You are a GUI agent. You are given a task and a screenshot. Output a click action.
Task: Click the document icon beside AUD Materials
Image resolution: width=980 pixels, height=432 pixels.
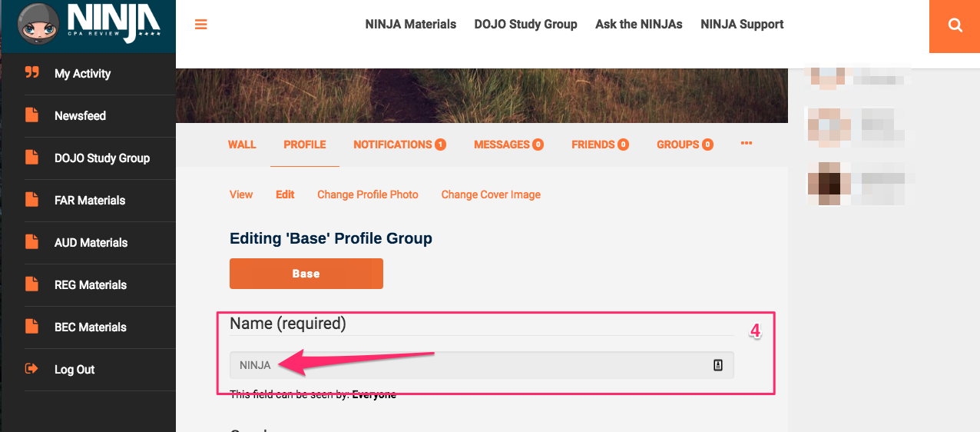tap(31, 242)
